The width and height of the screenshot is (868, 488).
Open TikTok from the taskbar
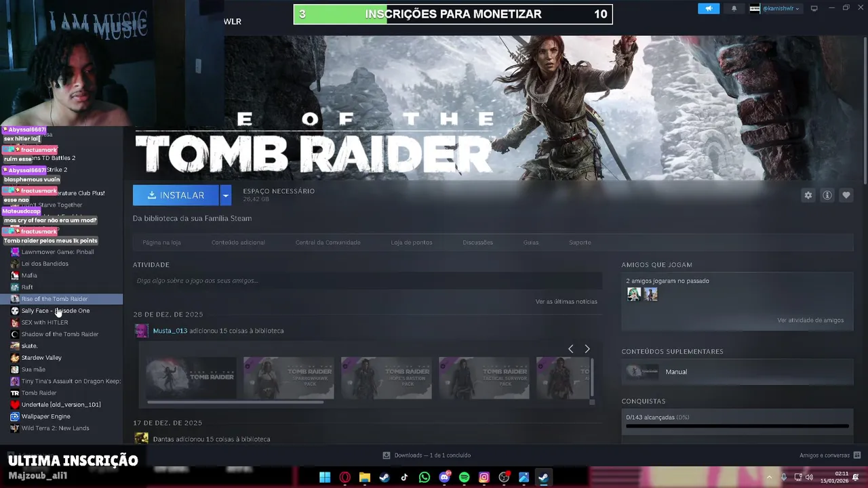tap(405, 477)
